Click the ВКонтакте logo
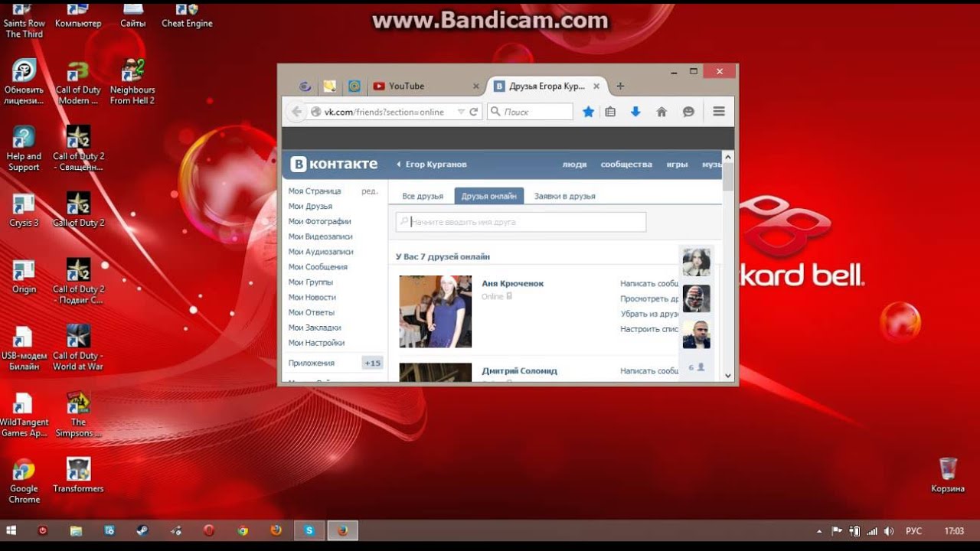Viewport: 980px width, 551px height. pos(335,164)
